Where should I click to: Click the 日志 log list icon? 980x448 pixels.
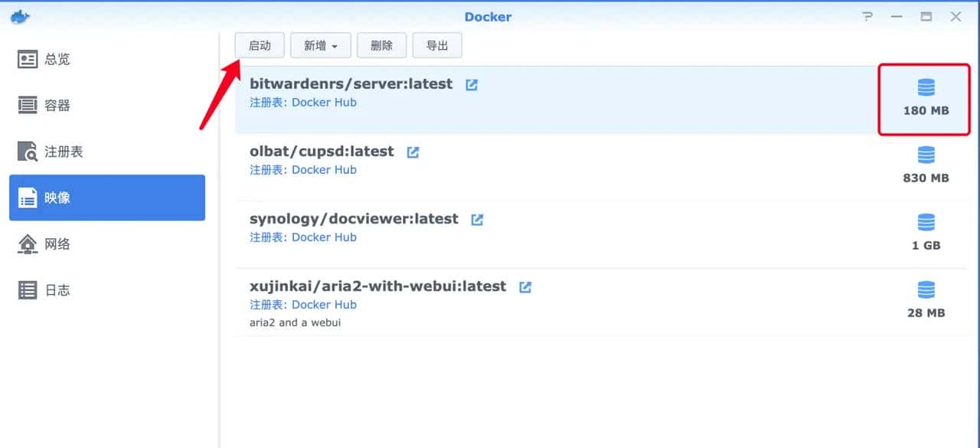click(x=28, y=290)
